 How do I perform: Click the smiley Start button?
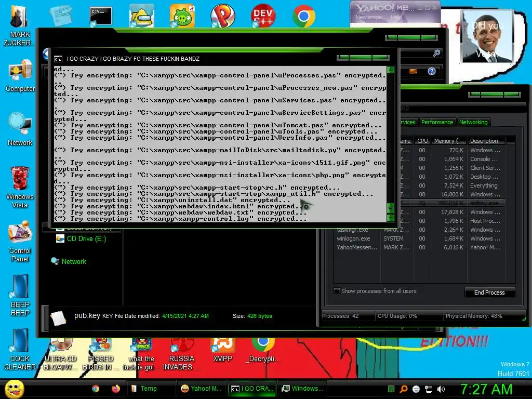pyautogui.click(x=14, y=389)
